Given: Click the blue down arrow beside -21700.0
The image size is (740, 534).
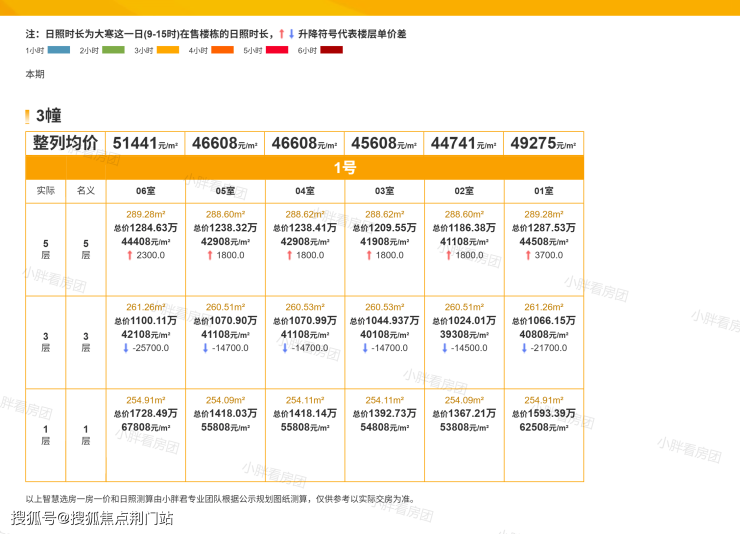Looking at the screenshot, I should click(x=524, y=348).
